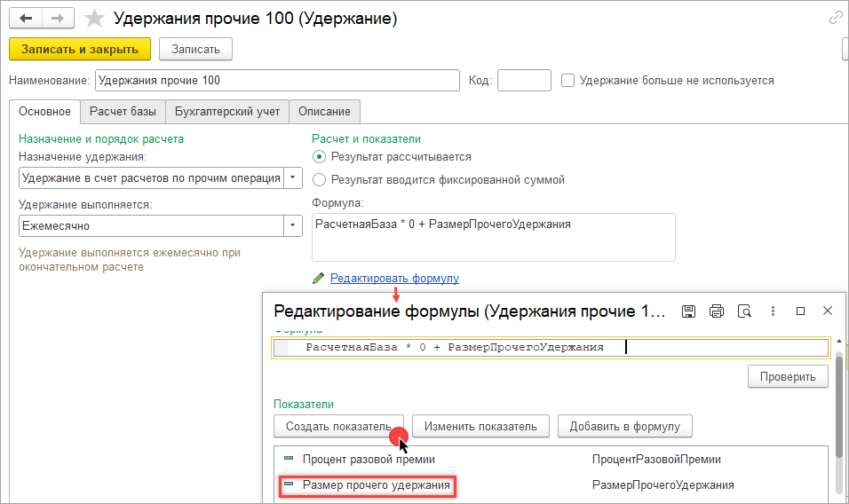Select 'Результат вводится фиксированной суммой' option
Image resolution: width=849 pixels, height=504 pixels.
(x=320, y=179)
